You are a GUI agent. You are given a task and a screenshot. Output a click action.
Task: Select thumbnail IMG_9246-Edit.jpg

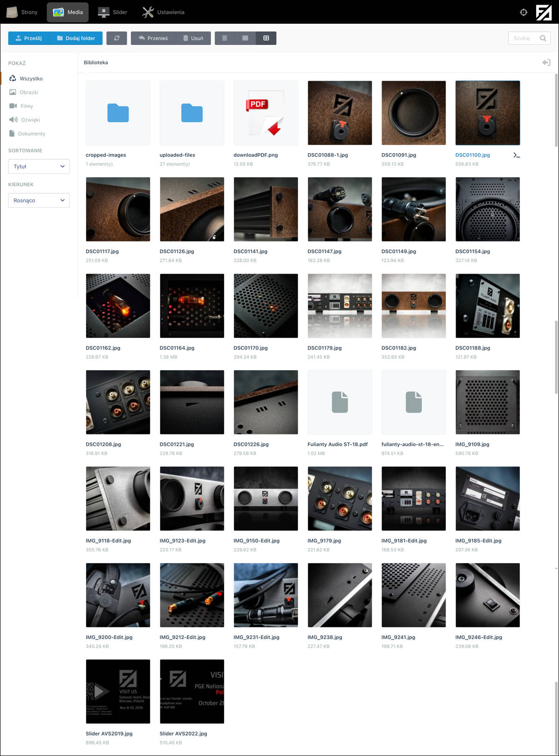[488, 595]
